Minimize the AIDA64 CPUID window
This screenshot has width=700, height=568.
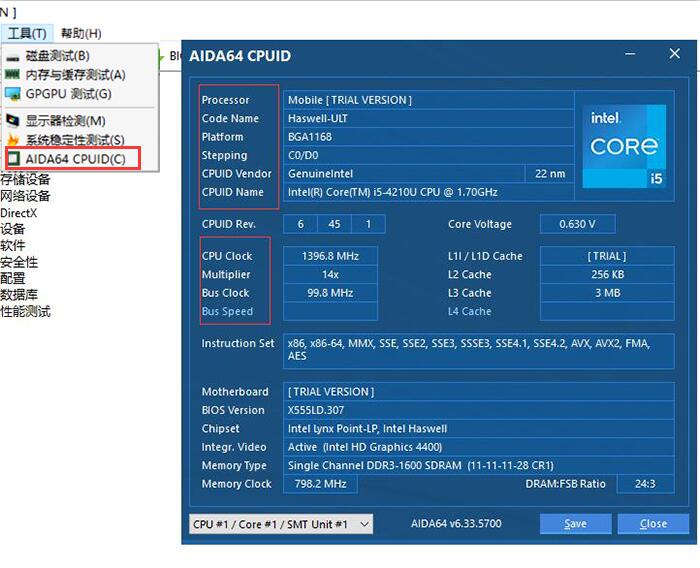click(x=630, y=54)
